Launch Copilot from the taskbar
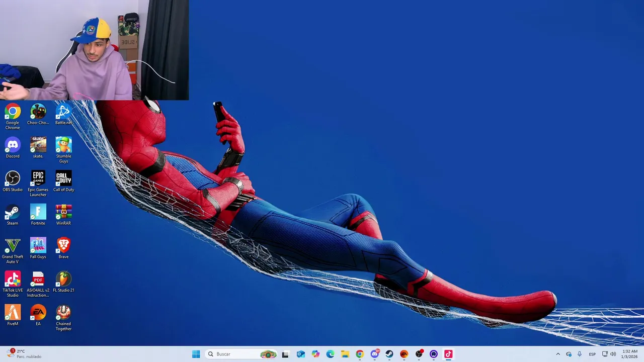Image resolution: width=644 pixels, height=362 pixels. coord(315,354)
